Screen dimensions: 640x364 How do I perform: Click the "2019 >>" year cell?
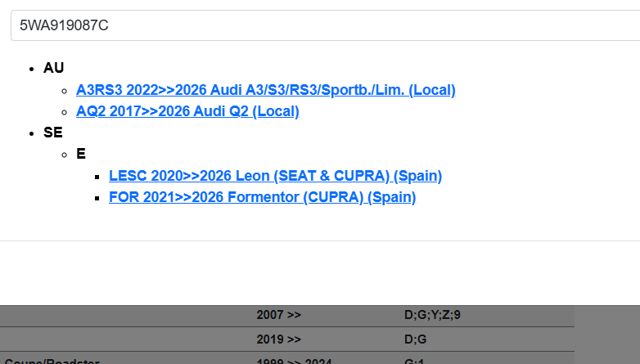[279, 339]
